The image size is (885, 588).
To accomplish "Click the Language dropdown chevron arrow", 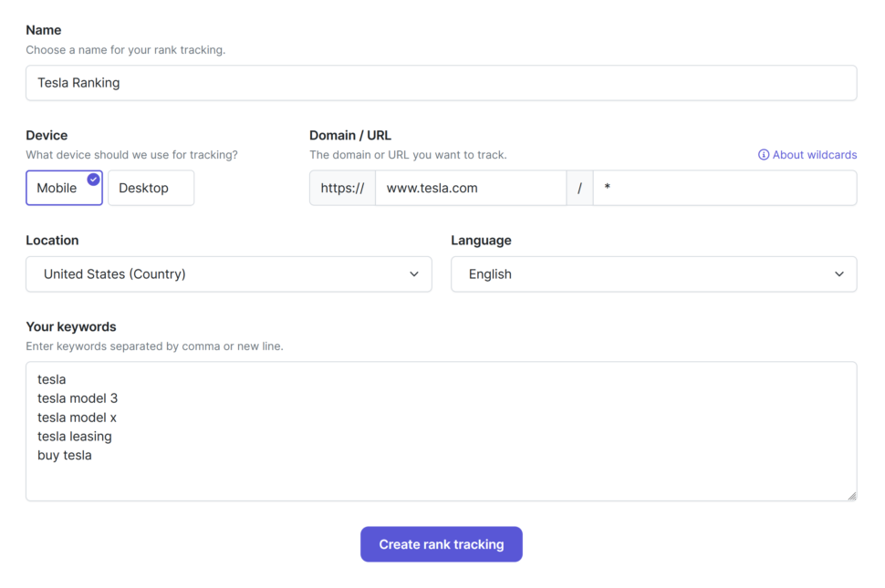I will [838, 274].
